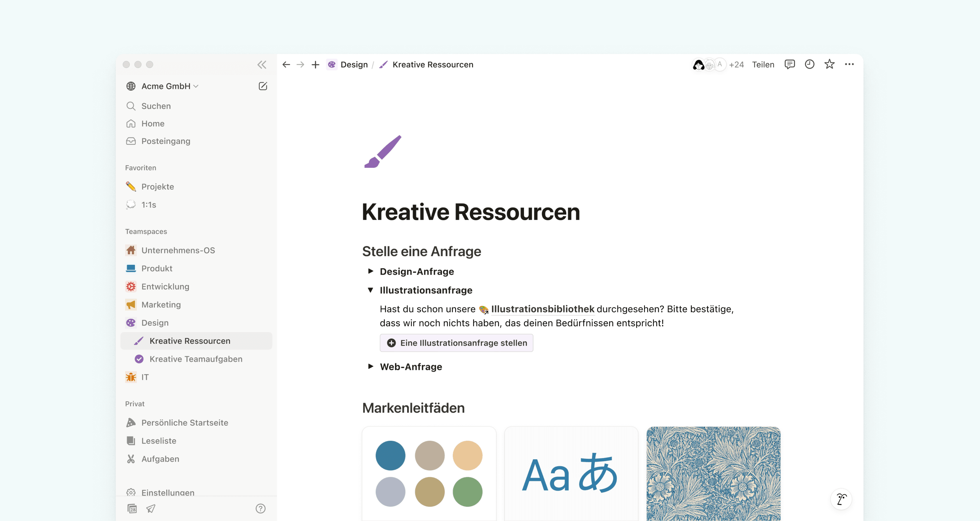
Task: Click the IT bug icon
Action: [131, 377]
